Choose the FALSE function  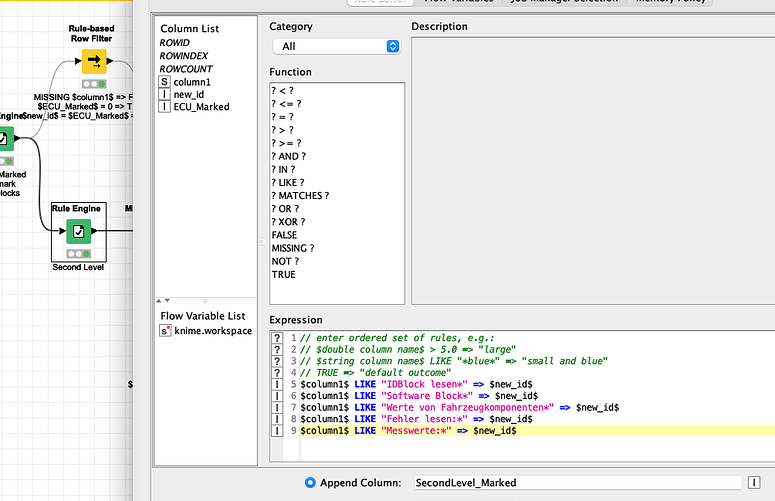tap(284, 235)
